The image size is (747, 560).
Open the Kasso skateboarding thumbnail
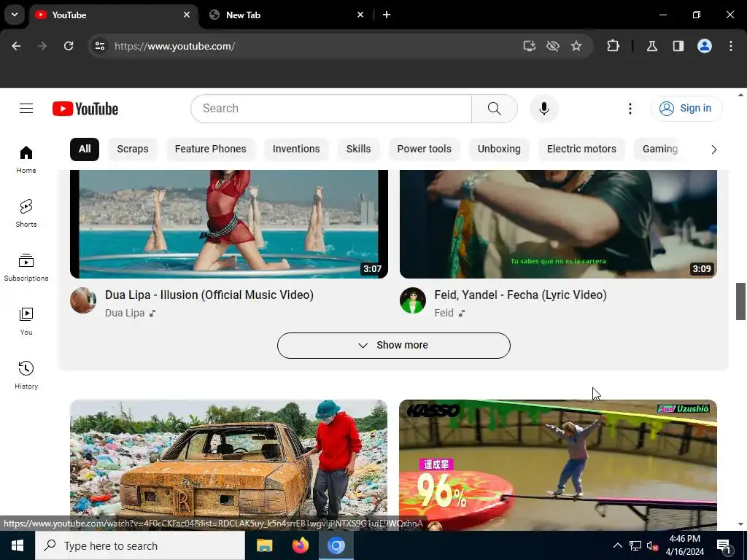click(x=558, y=464)
